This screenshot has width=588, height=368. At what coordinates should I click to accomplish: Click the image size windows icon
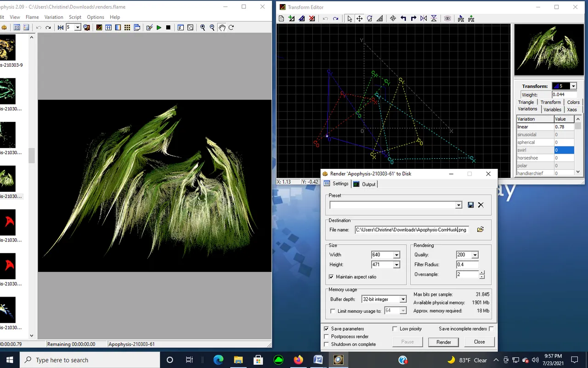coord(137,28)
